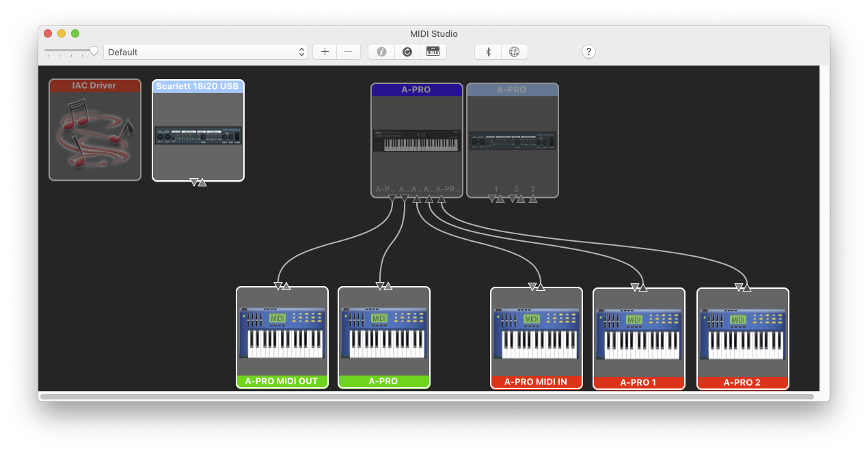Click A-PRO port wired to A-PRO 1
This screenshot has width=868, height=452.
(x=429, y=199)
